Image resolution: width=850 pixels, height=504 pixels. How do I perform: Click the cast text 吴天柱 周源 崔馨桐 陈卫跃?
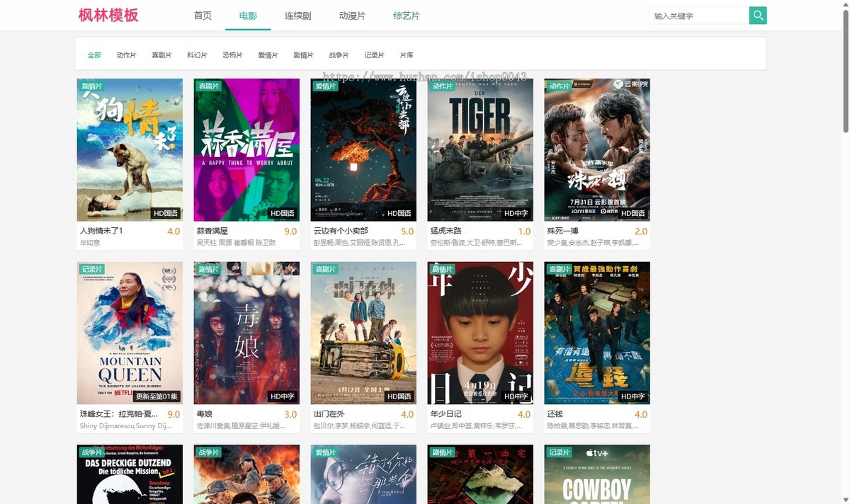[236, 243]
